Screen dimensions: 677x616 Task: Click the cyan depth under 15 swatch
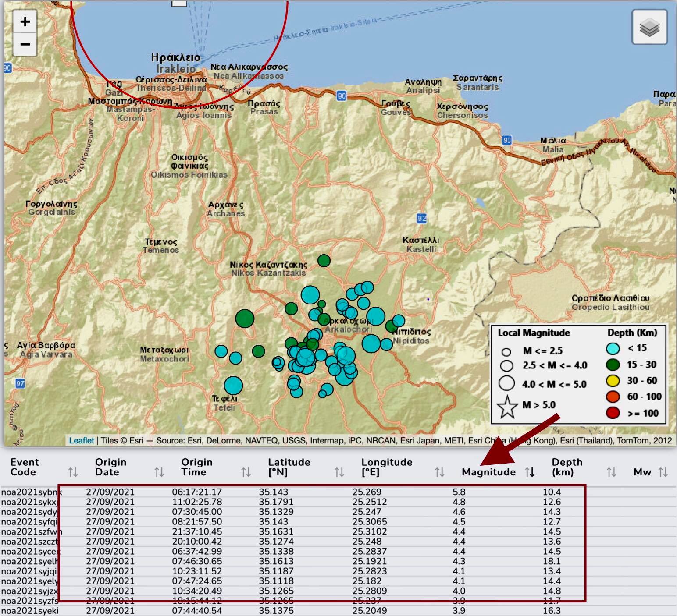tap(613, 349)
